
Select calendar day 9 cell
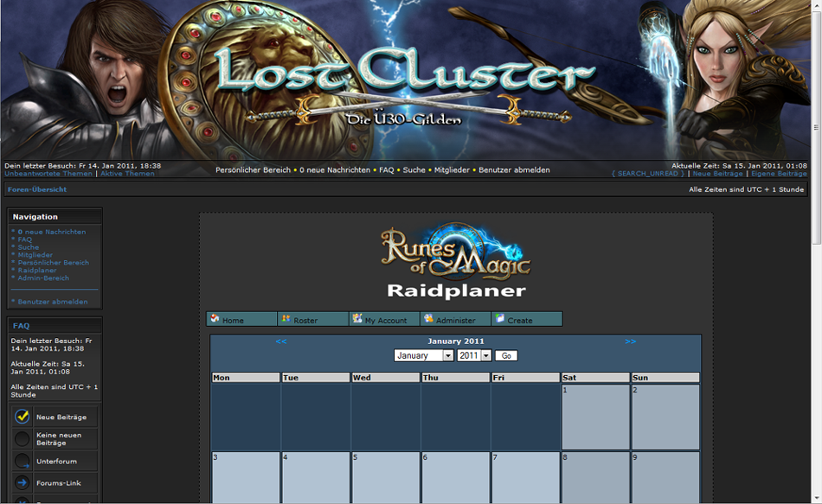[x=665, y=478]
